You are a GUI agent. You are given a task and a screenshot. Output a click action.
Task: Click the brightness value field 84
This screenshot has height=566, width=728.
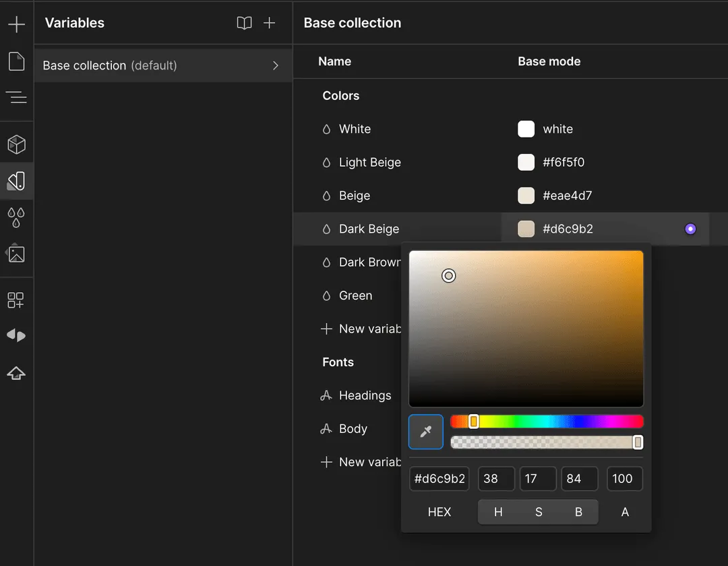[x=580, y=478]
